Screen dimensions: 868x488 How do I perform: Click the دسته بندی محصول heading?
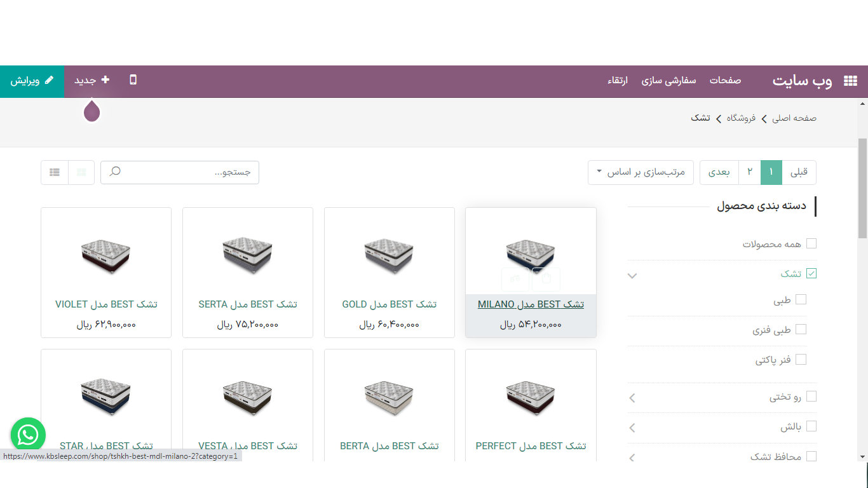[x=761, y=206]
